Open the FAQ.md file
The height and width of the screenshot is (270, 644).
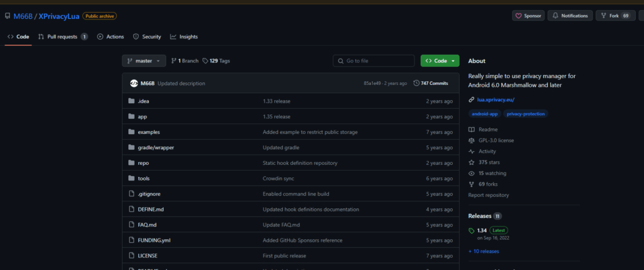tap(147, 225)
